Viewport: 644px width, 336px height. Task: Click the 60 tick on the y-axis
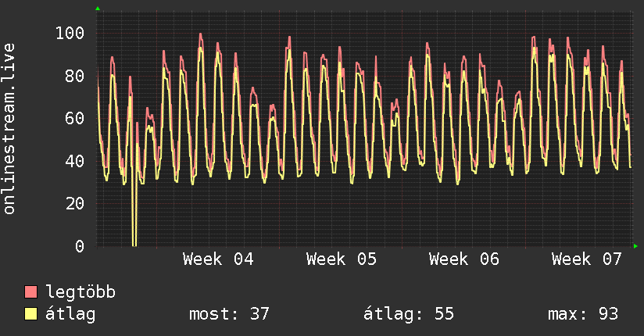(74, 118)
